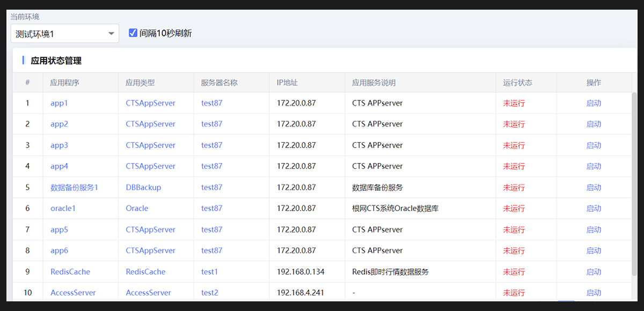Start the app6 application
The image size is (644, 311).
tap(594, 250)
